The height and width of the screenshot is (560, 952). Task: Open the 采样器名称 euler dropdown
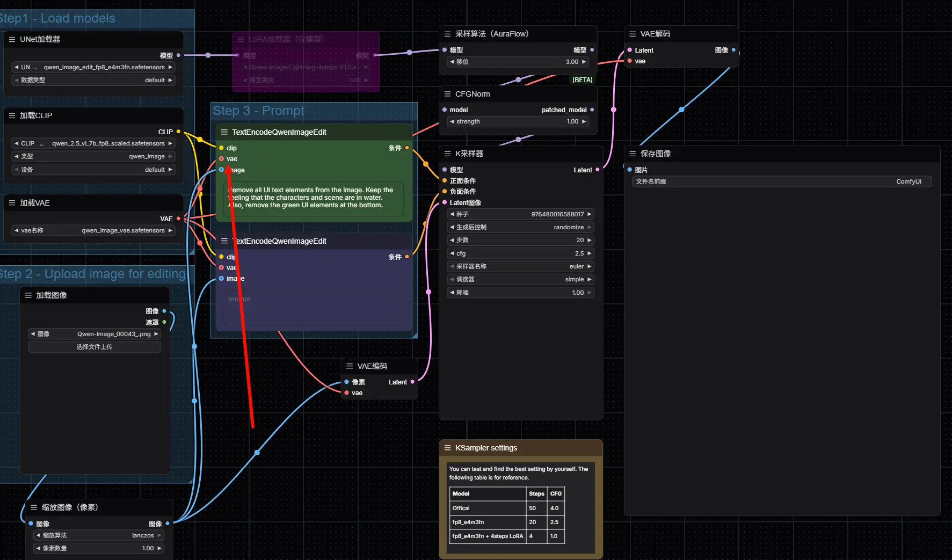(x=520, y=266)
